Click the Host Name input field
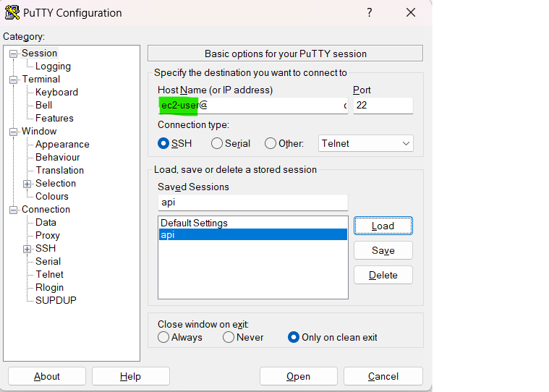This screenshot has height=392, width=549. click(252, 106)
